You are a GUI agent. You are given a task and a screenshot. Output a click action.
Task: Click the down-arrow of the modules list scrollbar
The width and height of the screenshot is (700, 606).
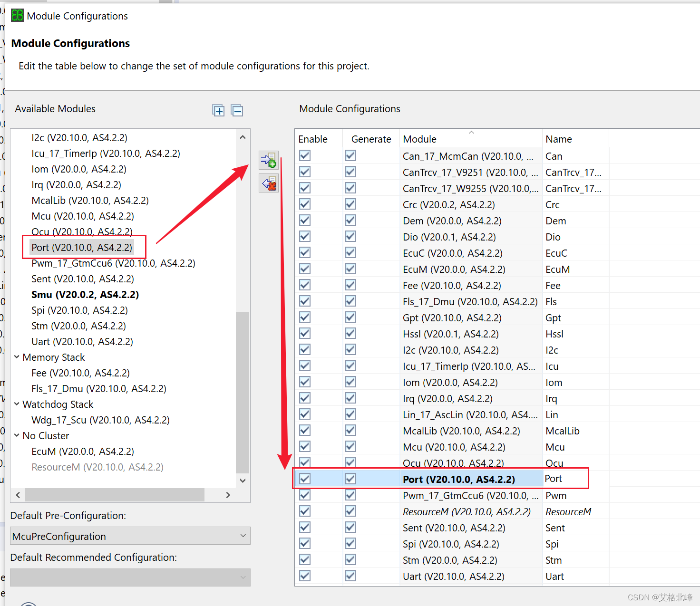tap(243, 481)
